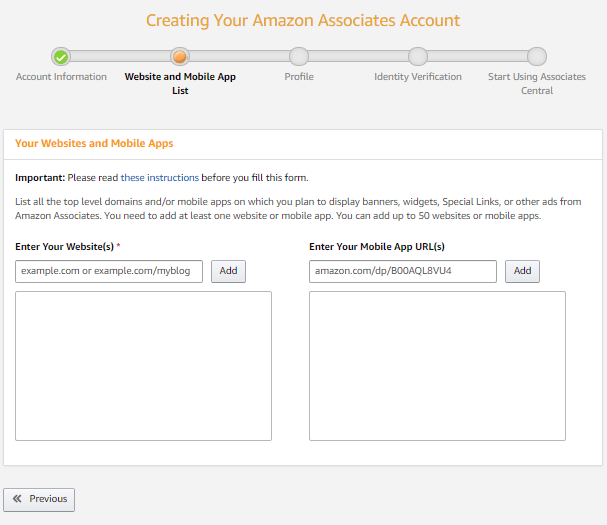
Task: Click the 'Important:' bold text
Action: (40, 178)
